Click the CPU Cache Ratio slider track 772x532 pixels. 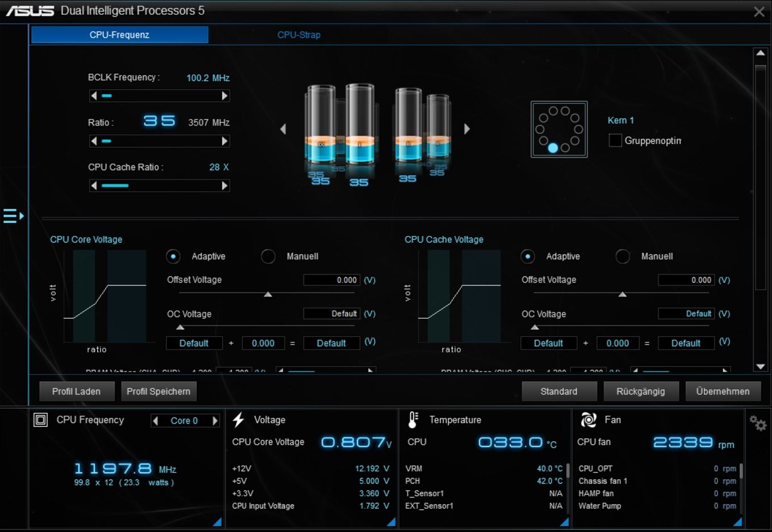point(160,185)
